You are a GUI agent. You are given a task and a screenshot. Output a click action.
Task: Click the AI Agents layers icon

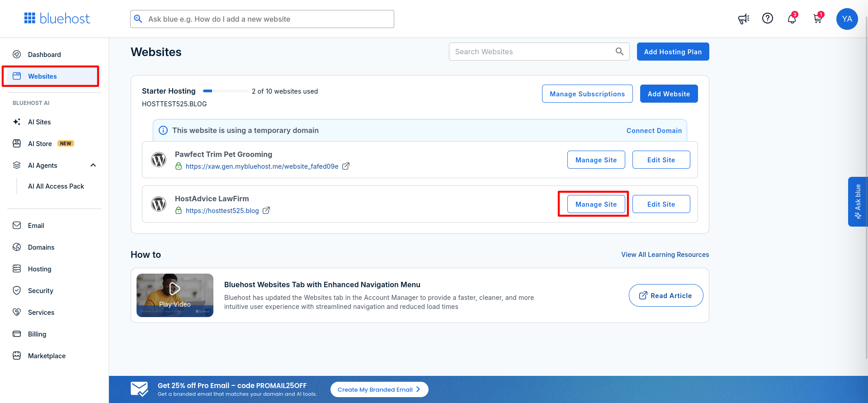point(17,165)
